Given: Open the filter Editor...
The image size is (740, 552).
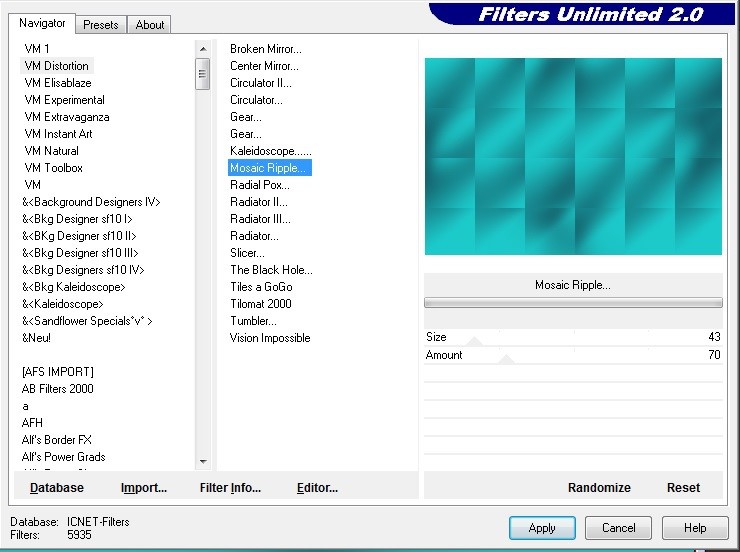Looking at the screenshot, I should [317, 487].
